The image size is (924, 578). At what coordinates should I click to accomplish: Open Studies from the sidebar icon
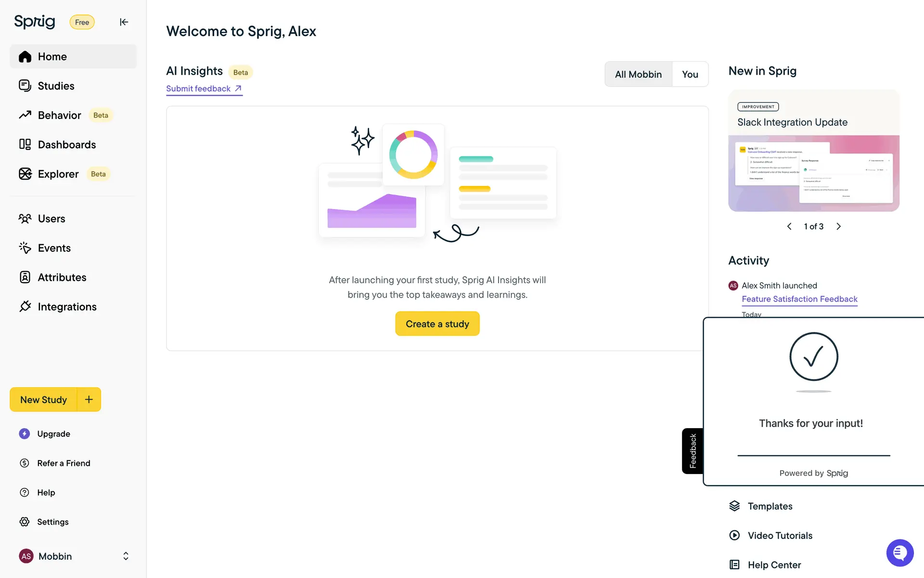[x=25, y=86]
